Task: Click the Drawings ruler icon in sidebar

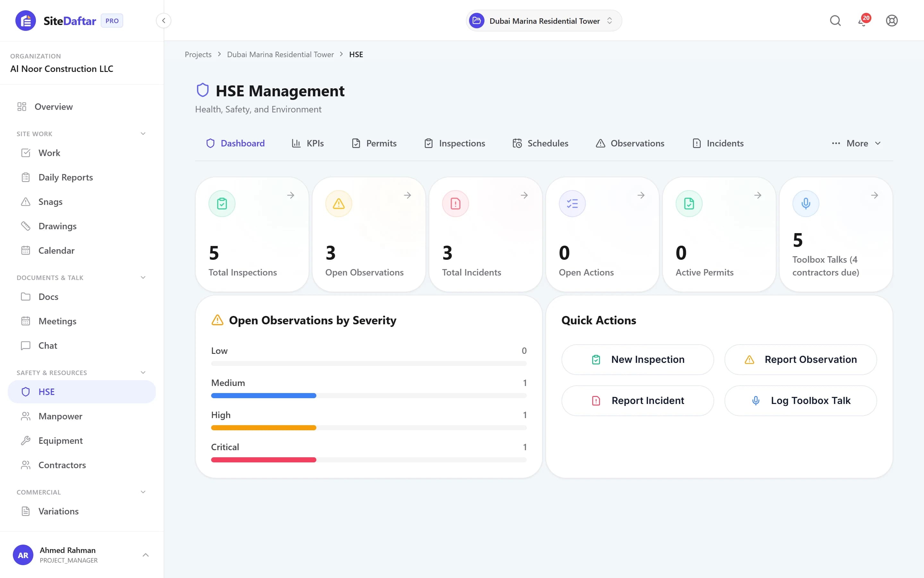Action: pos(26,226)
